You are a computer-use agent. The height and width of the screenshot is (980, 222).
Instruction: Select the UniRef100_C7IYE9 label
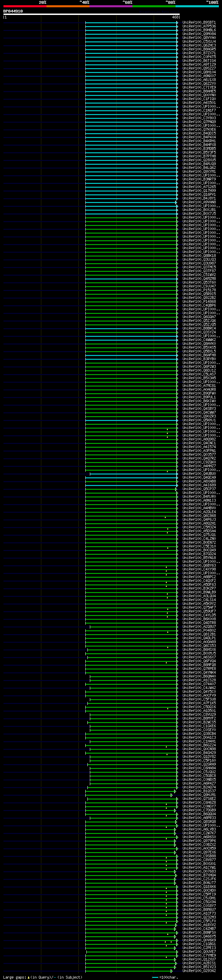pos(199,88)
